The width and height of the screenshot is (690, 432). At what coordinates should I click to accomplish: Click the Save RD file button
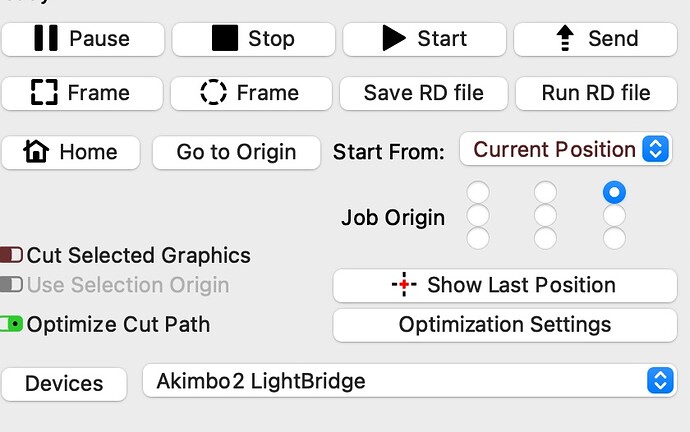click(x=423, y=93)
